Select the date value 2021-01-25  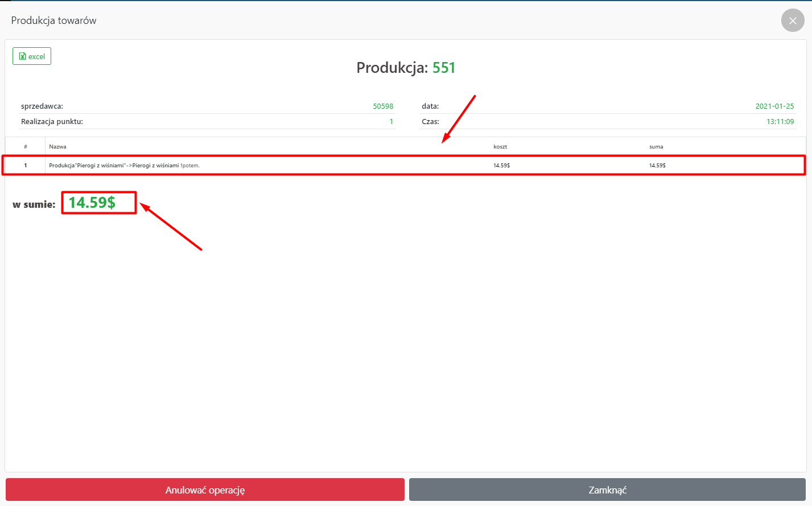click(774, 106)
